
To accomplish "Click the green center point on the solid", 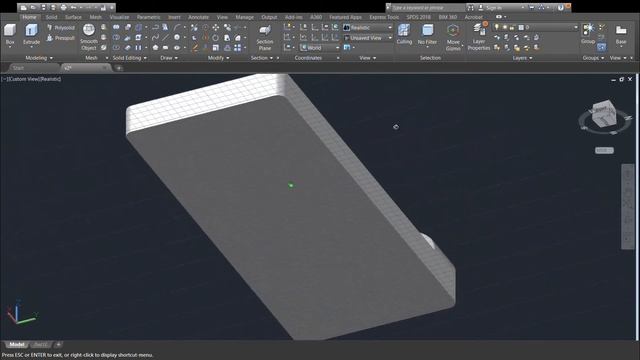I will click(x=291, y=185).
